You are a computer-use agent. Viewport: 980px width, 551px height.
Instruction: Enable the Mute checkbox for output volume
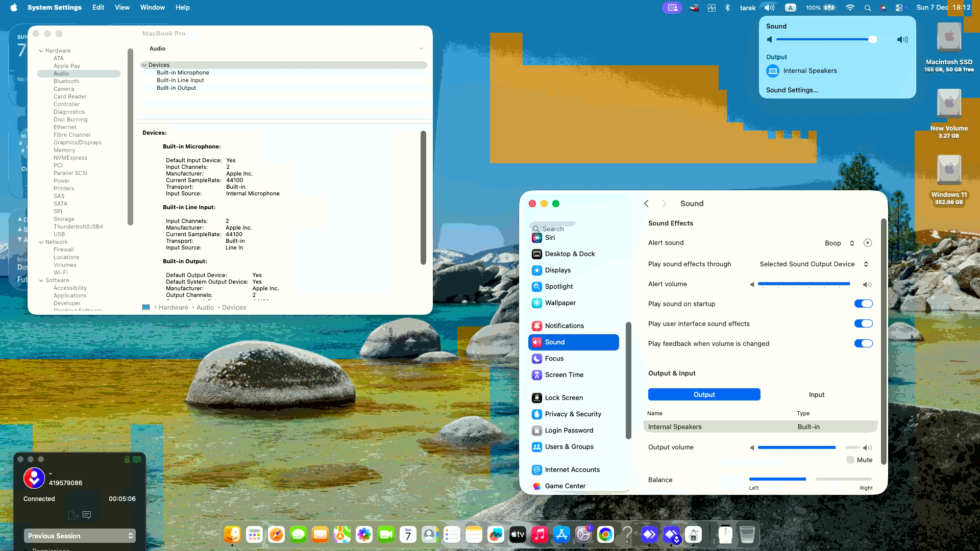[x=850, y=460]
